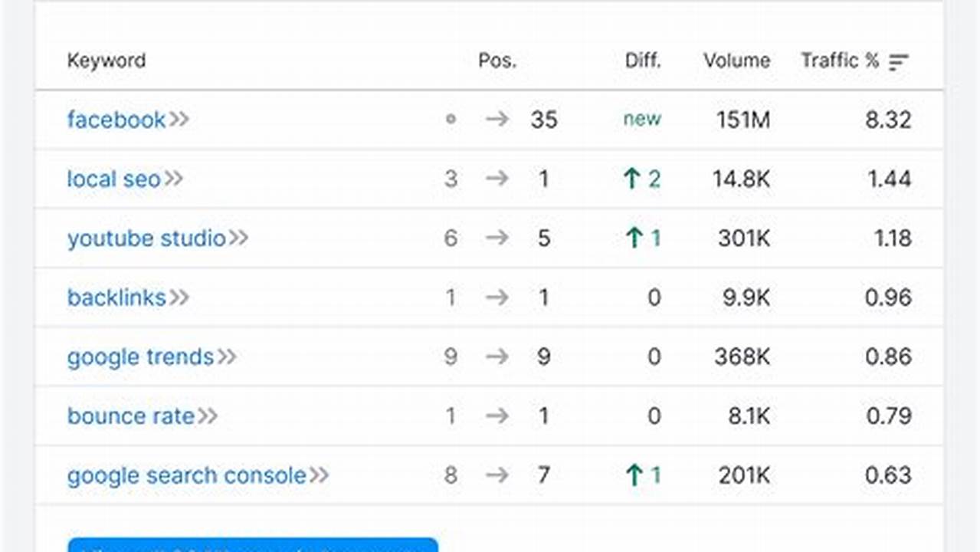
Task: Click the grey dot in the facebook row
Action: [451, 120]
